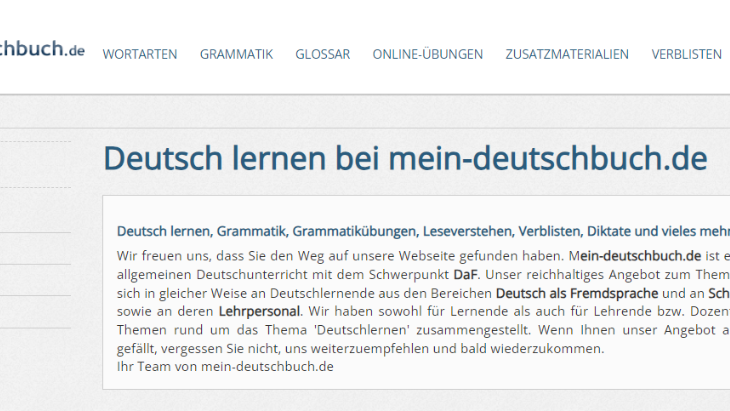Click the bold phrase 'Deutsch als Fremdsprache'
The image size is (730, 411).
(577, 293)
